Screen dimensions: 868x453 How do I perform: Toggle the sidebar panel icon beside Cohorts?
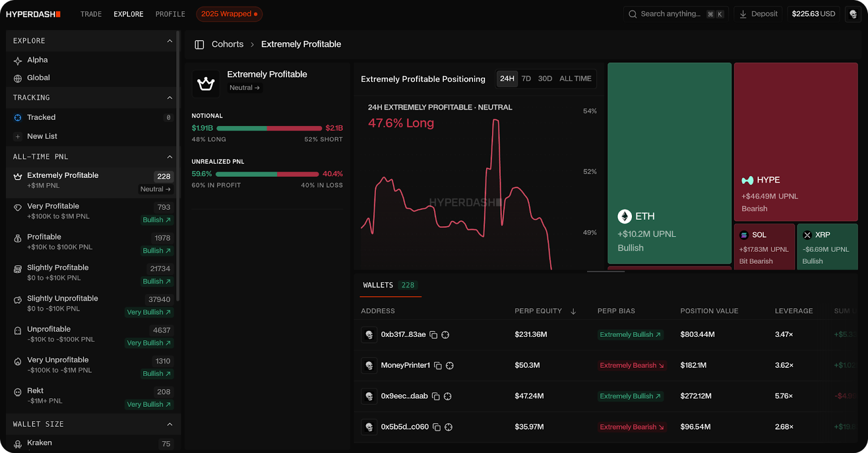pyautogui.click(x=199, y=44)
